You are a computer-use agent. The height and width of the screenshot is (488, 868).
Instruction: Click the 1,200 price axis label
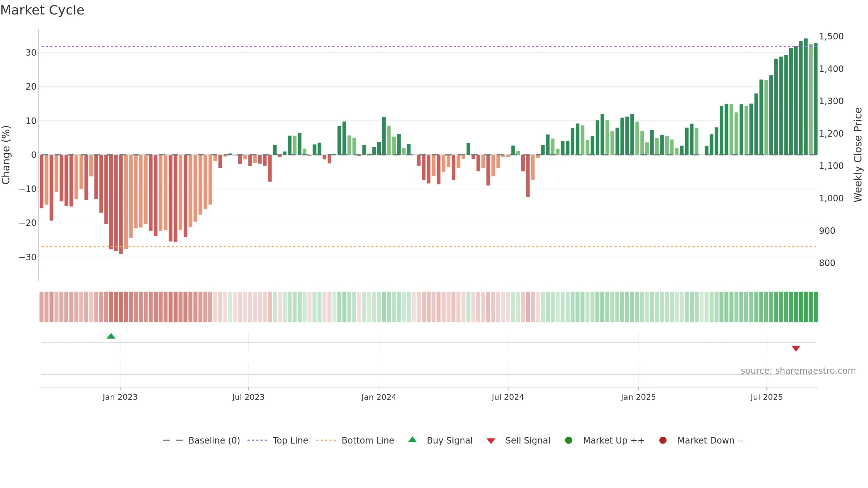coord(831,134)
